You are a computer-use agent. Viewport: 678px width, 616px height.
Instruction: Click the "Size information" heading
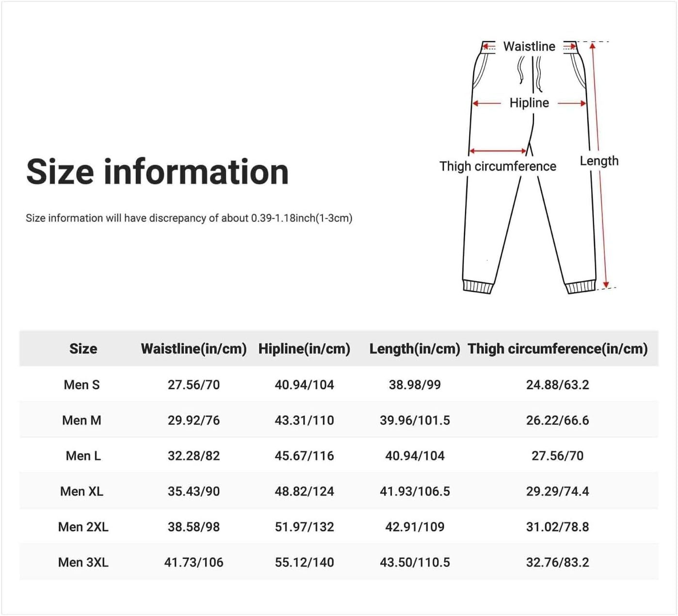(x=157, y=172)
